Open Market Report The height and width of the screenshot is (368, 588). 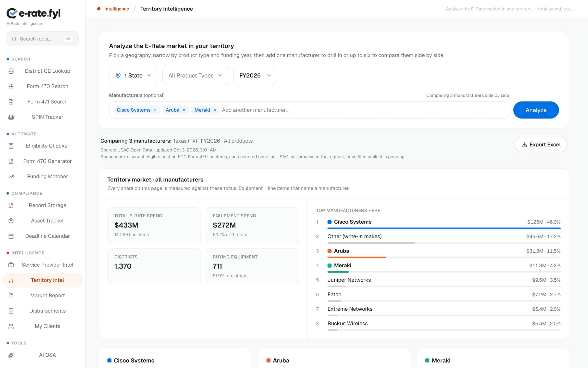click(x=43, y=296)
